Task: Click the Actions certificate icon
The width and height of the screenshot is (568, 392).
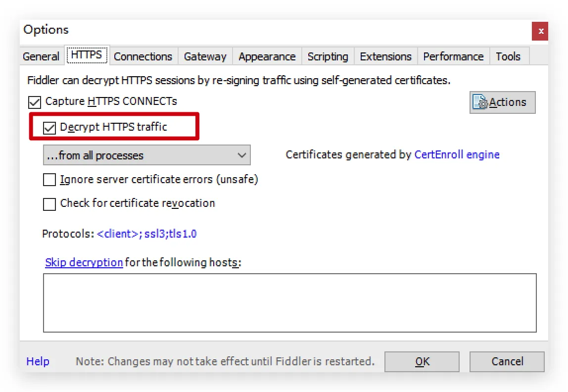Action: (480, 102)
